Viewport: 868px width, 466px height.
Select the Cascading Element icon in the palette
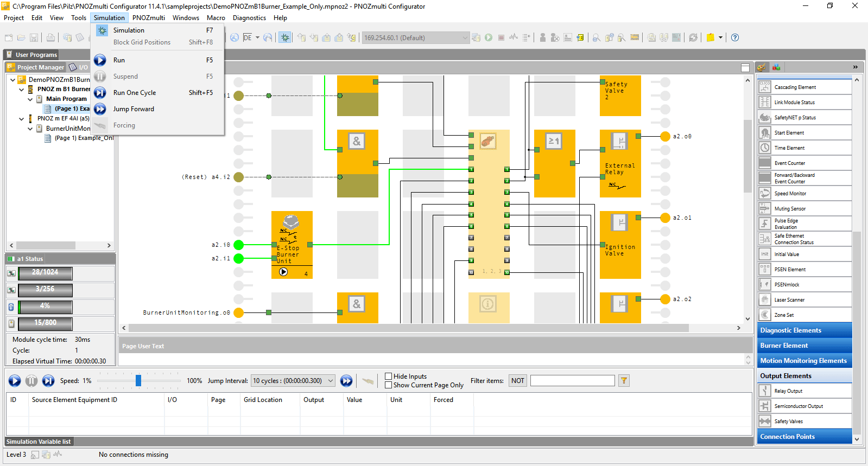765,87
